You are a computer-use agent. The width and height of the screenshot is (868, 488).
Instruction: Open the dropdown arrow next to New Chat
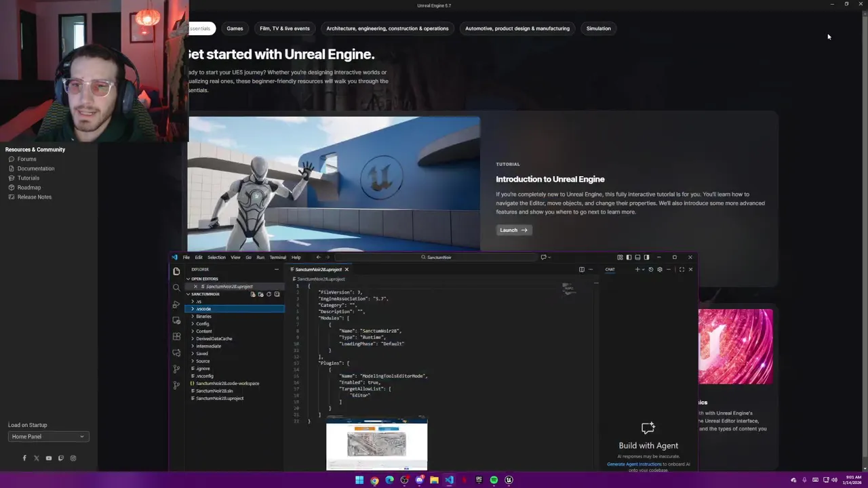642,270
